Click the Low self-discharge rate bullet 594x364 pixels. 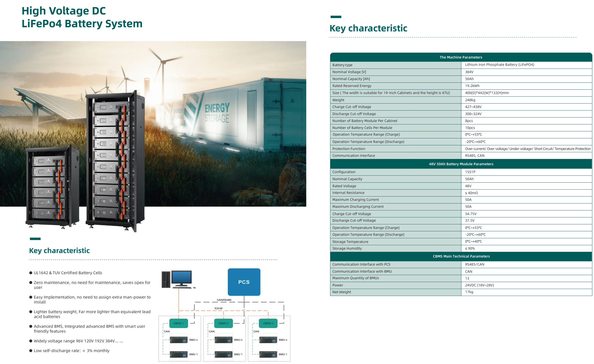71,351
